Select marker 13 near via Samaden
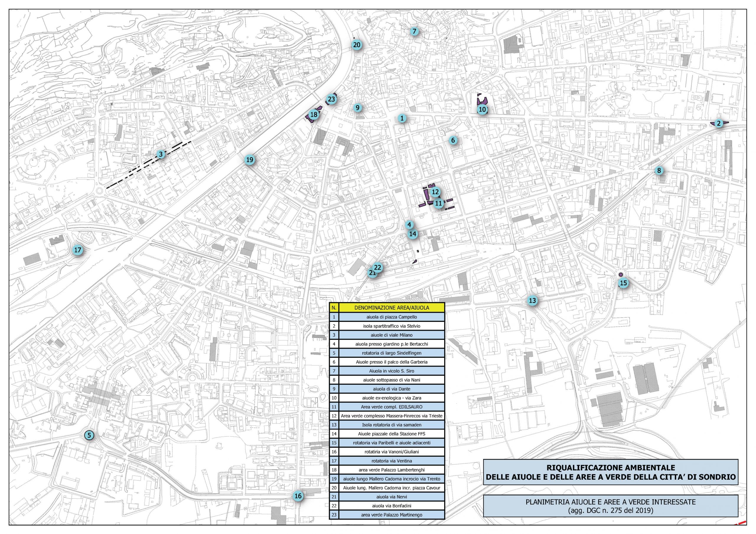 pyautogui.click(x=532, y=300)
